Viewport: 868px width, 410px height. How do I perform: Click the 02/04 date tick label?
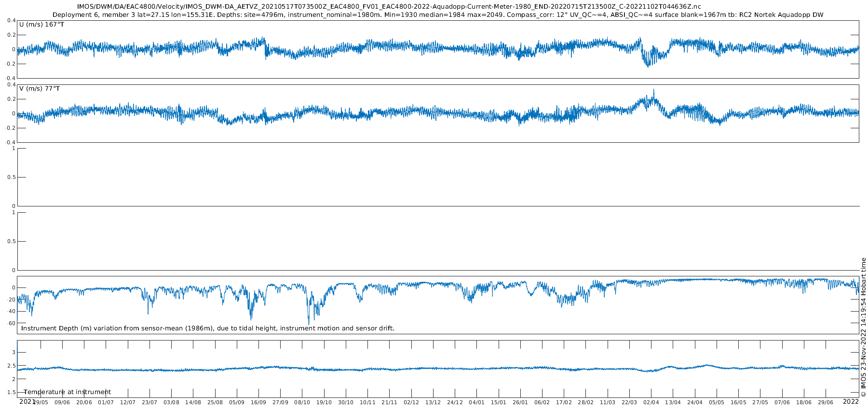point(651,402)
